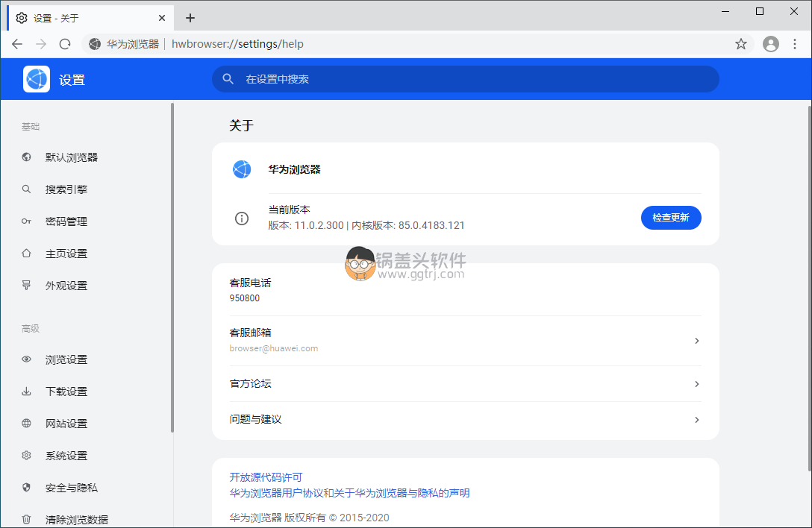
Task: Click the globe icon for 默认浏览器
Action: (26, 157)
